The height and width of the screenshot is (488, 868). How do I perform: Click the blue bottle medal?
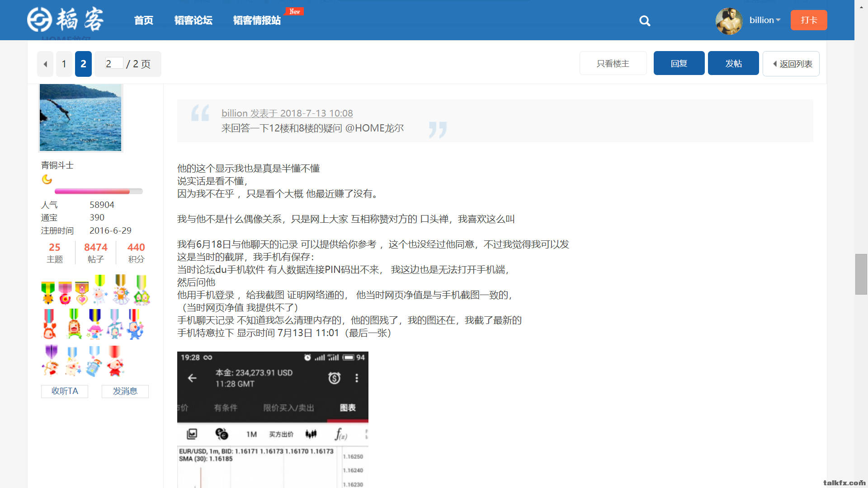click(94, 361)
